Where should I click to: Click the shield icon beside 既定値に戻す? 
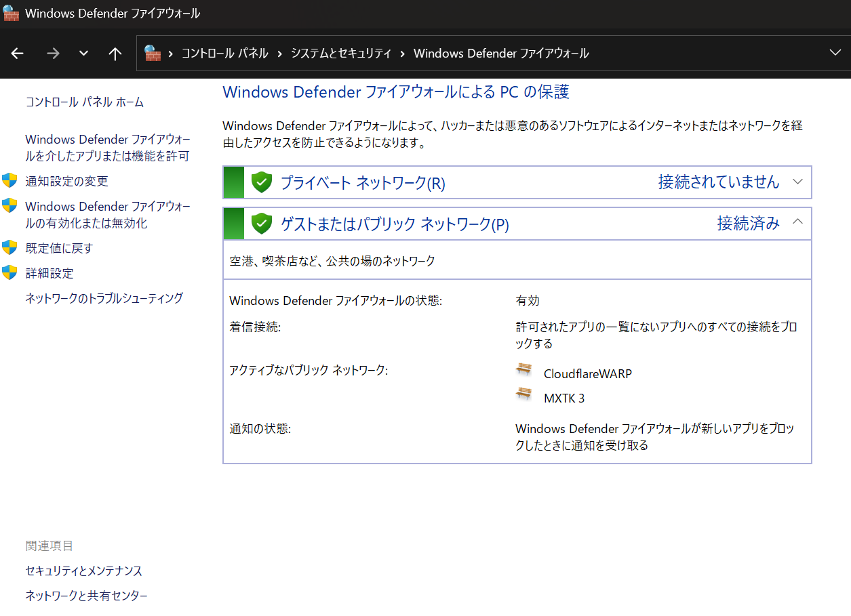click(x=9, y=247)
